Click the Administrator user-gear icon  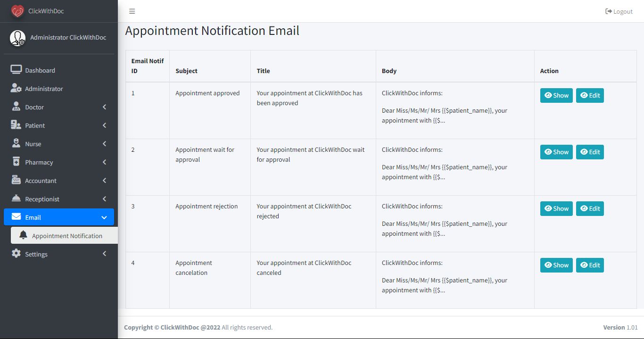16,88
